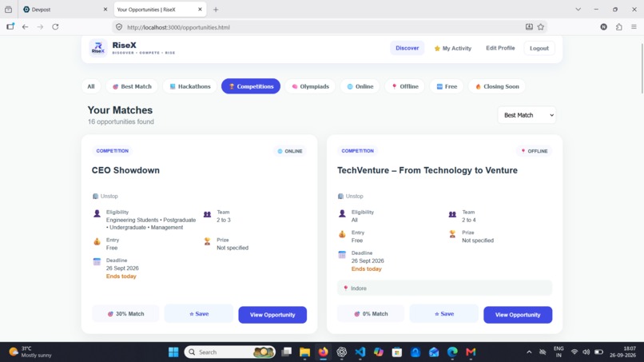This screenshot has height=362, width=644.
Task: Click the Logout button
Action: pos(539,48)
